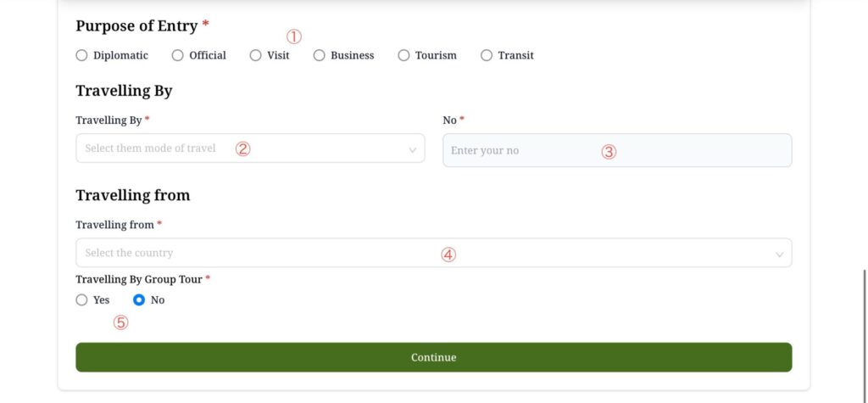Viewport: 868px width, 403px height.
Task: Click the chevron arrow in Travelling By field
Action: click(x=413, y=149)
